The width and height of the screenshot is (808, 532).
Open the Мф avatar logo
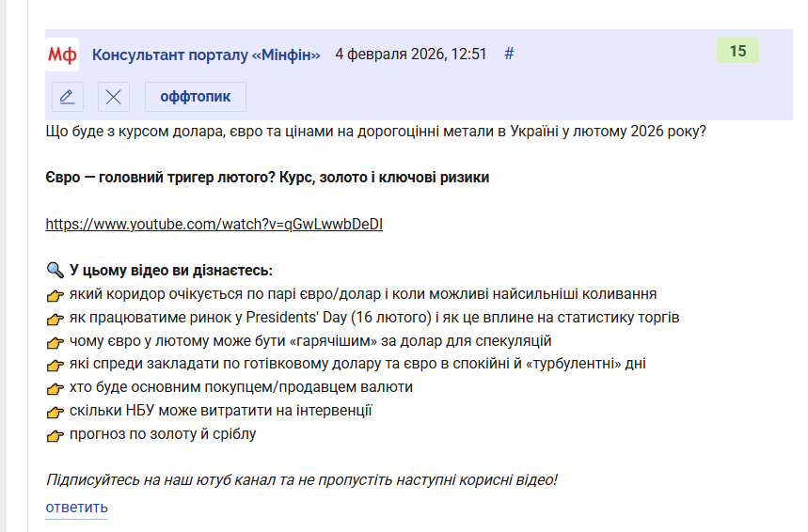coord(62,55)
